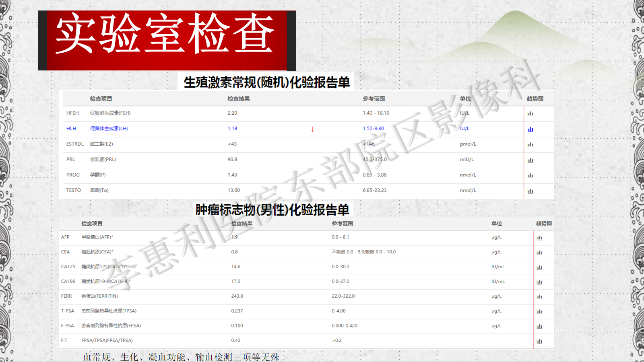Click LH reference range 1.50-9.30
The image size is (644, 362).
point(373,128)
